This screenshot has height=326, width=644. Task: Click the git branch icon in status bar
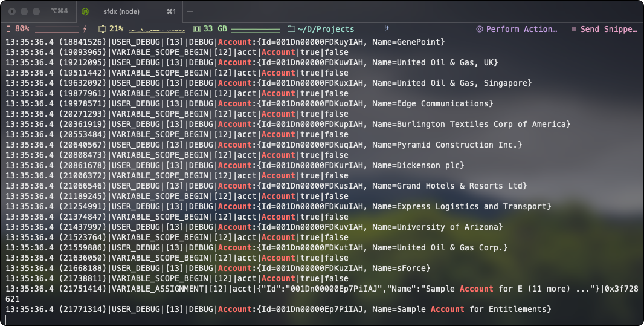pyautogui.click(x=386, y=29)
